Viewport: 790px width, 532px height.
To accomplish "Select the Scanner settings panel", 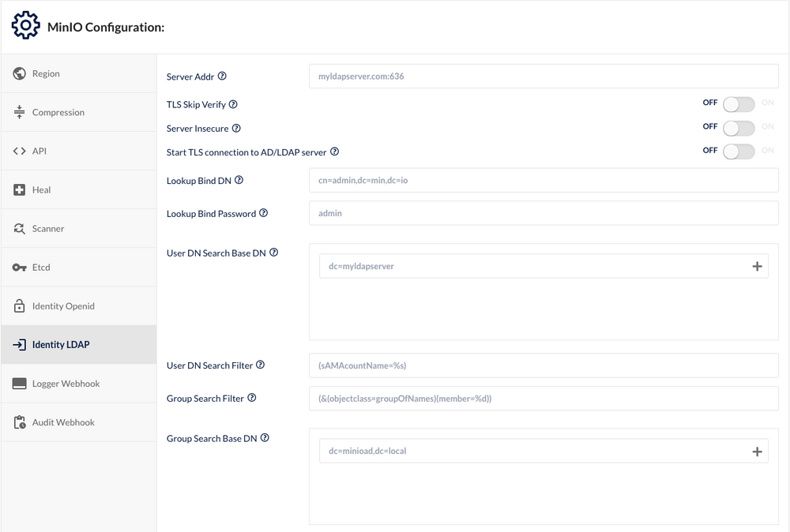I will click(x=49, y=228).
